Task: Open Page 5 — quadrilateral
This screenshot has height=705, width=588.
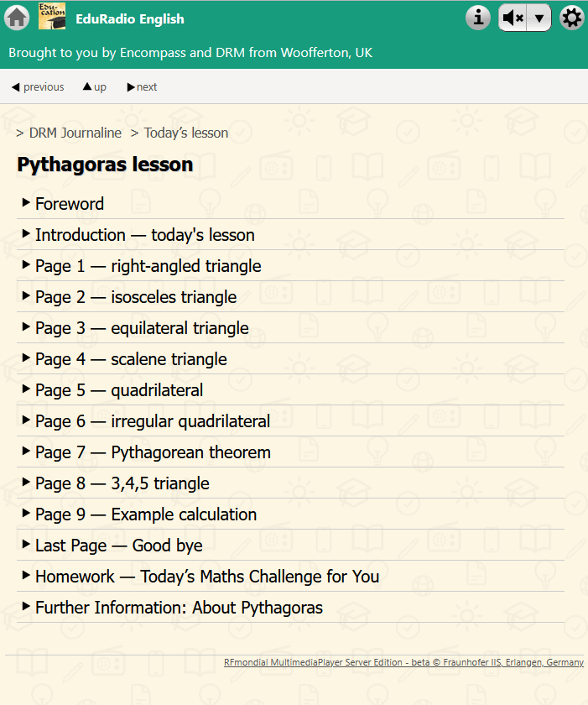Action: tap(290, 389)
